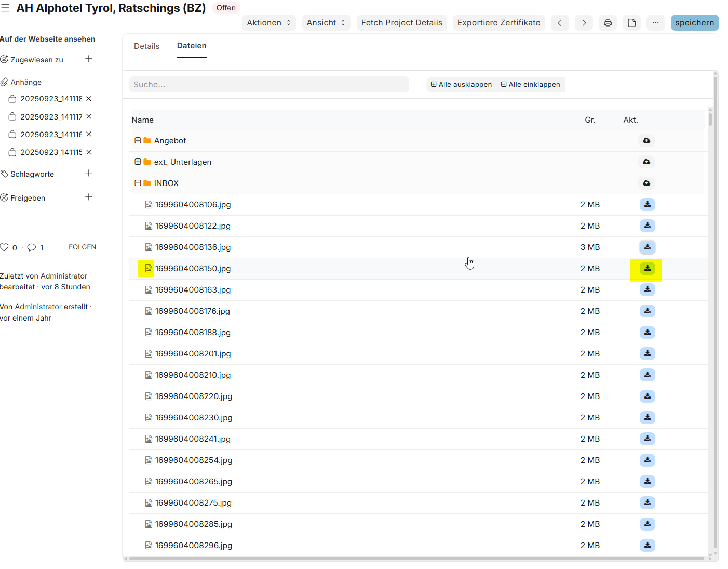
Task: Open the three-dots more options menu
Action: [655, 23]
